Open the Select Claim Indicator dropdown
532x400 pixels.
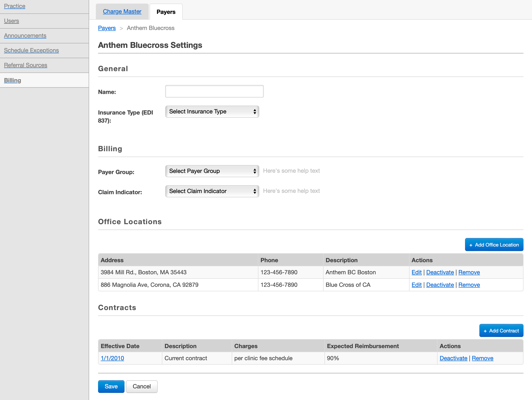click(212, 191)
